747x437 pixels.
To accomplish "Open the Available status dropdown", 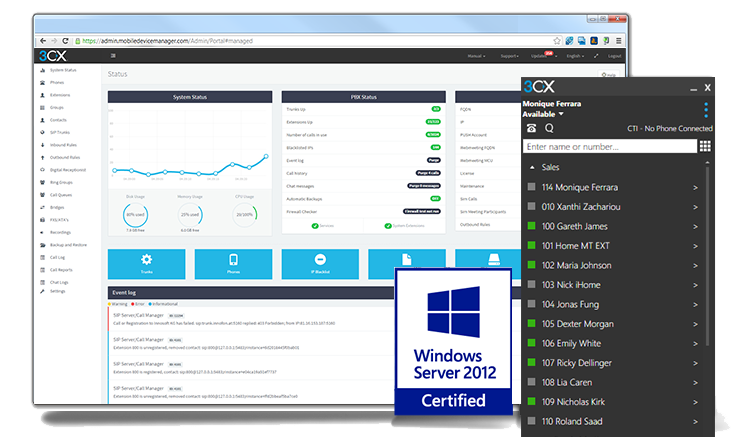I will click(543, 114).
